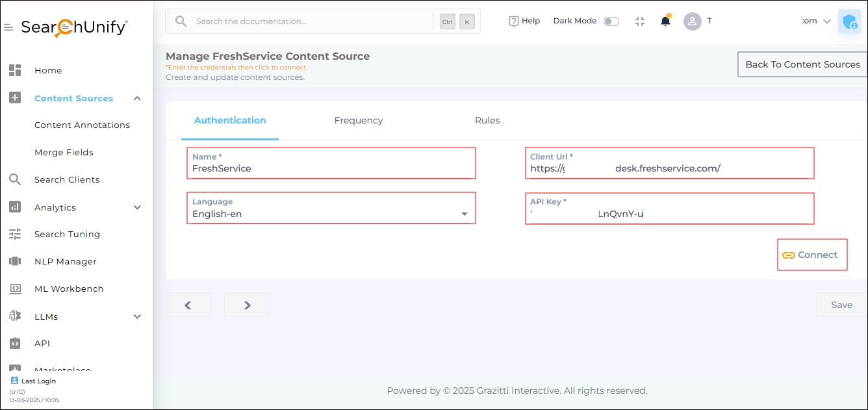Open notifications bell icon
The width and height of the screenshot is (868, 410).
pyautogui.click(x=665, y=21)
